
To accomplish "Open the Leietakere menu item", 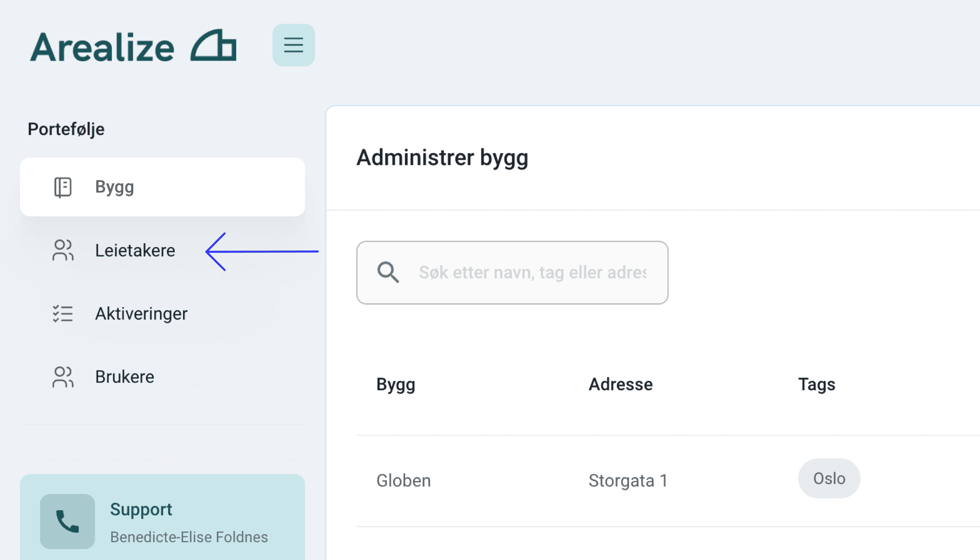I will [x=135, y=250].
